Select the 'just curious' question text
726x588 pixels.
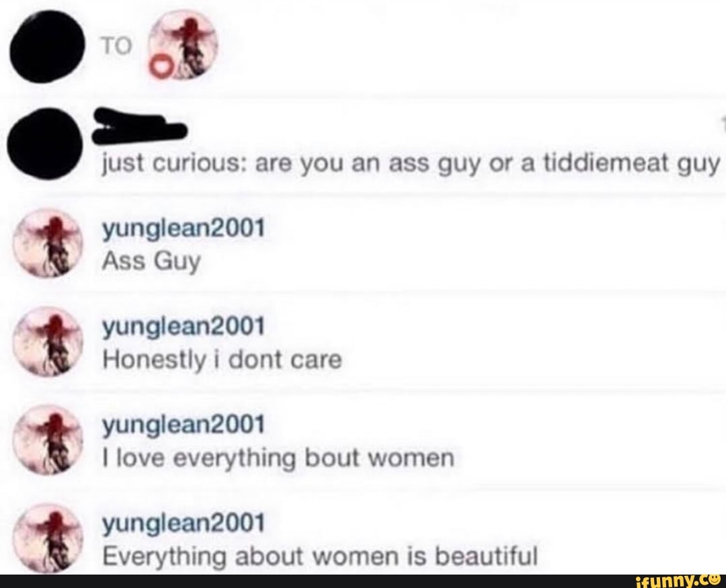point(411,164)
